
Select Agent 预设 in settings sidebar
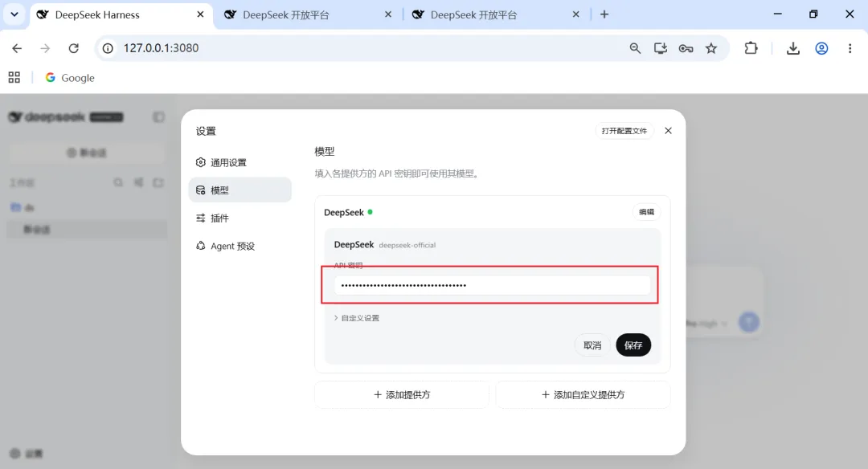[x=240, y=246]
